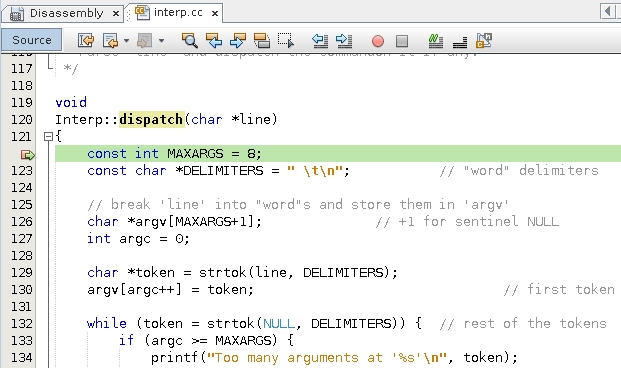Viewport: 621px width, 368px height.
Task: Click the 'char *line' parameter text
Action: (x=230, y=119)
